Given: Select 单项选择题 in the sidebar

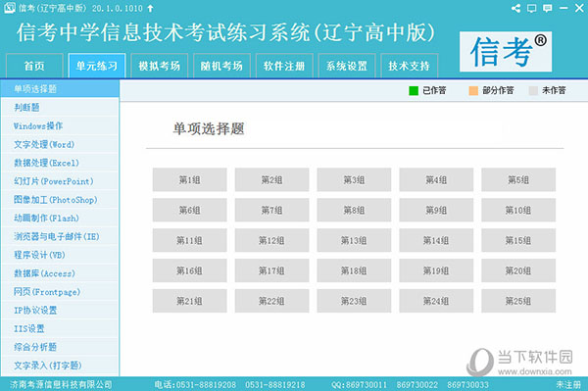Looking at the screenshot, I should click(60, 89).
